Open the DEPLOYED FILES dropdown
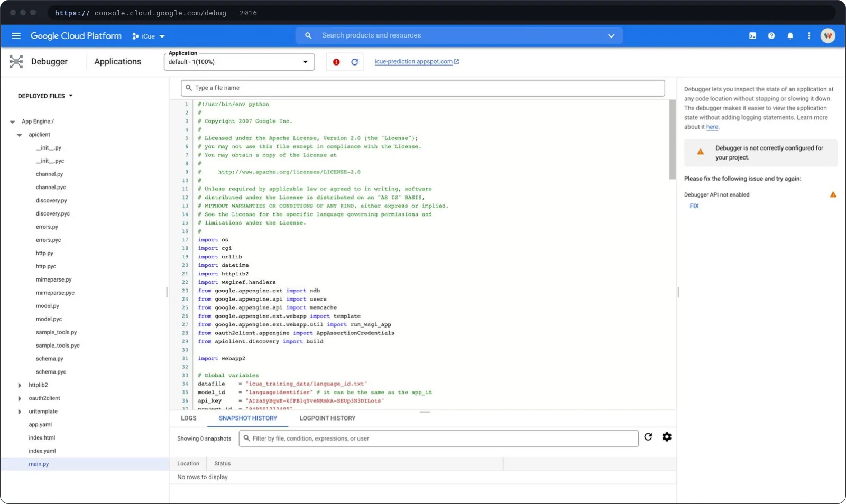The width and height of the screenshot is (846, 504). 45,96
